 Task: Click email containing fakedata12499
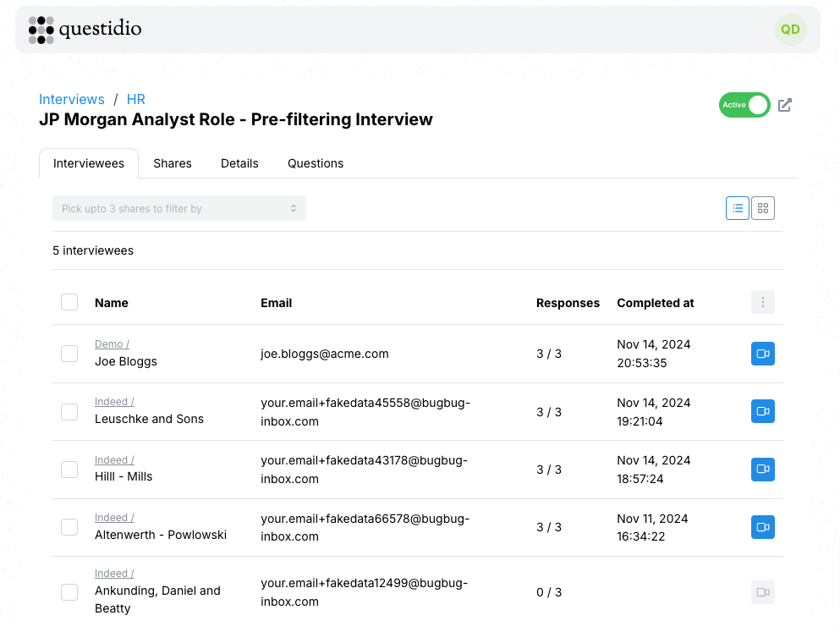tap(365, 592)
